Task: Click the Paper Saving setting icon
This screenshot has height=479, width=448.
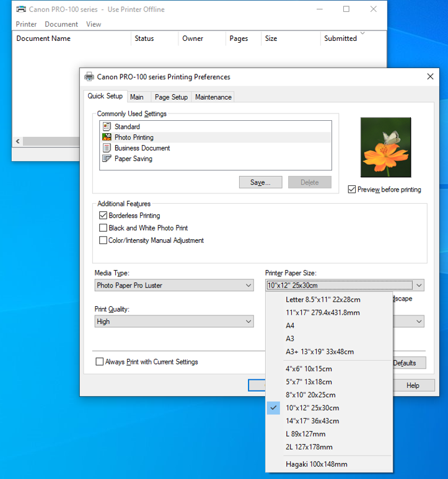Action: click(x=107, y=159)
